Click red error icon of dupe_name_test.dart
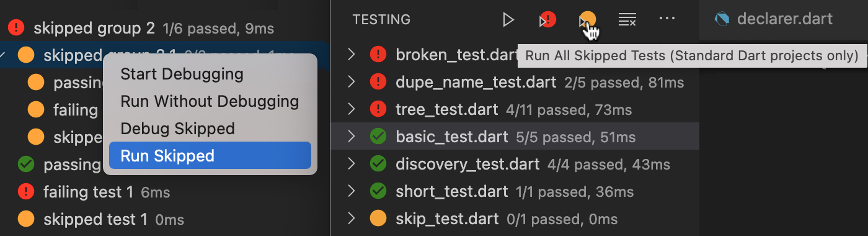Screen dimensions: 868x236 (x=378, y=82)
